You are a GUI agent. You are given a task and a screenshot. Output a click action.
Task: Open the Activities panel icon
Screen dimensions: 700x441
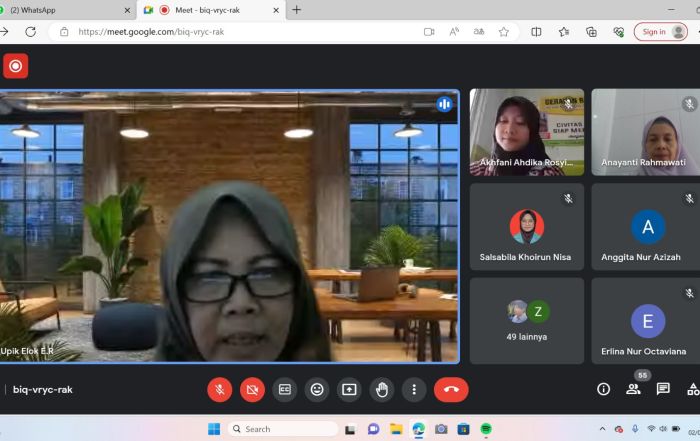(x=692, y=389)
